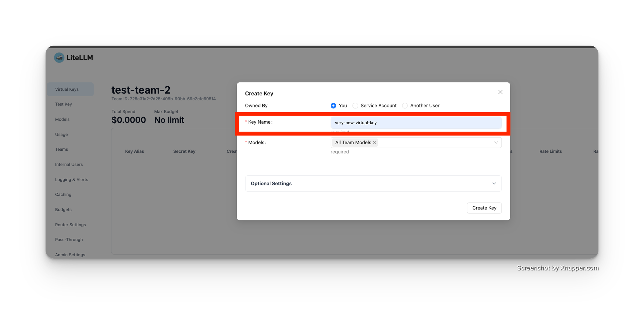Click the LiteLLM logo icon
Image resolution: width=644 pixels, height=317 pixels.
(x=59, y=58)
